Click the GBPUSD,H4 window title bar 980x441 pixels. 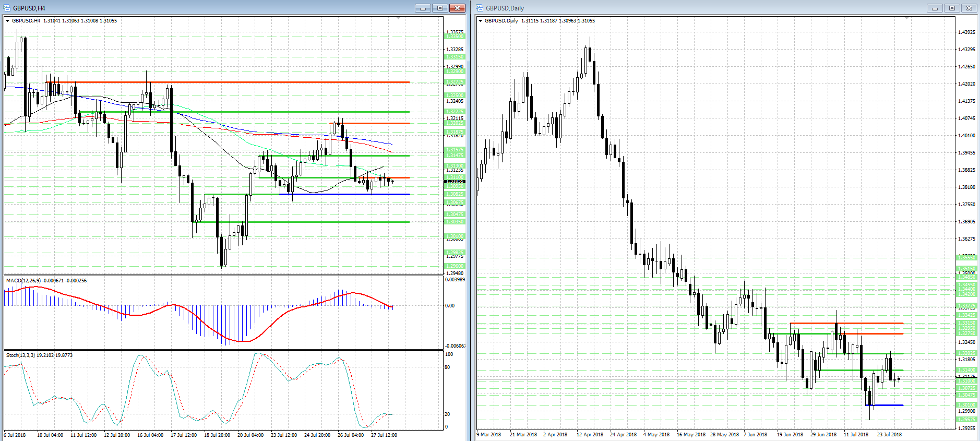pos(209,8)
